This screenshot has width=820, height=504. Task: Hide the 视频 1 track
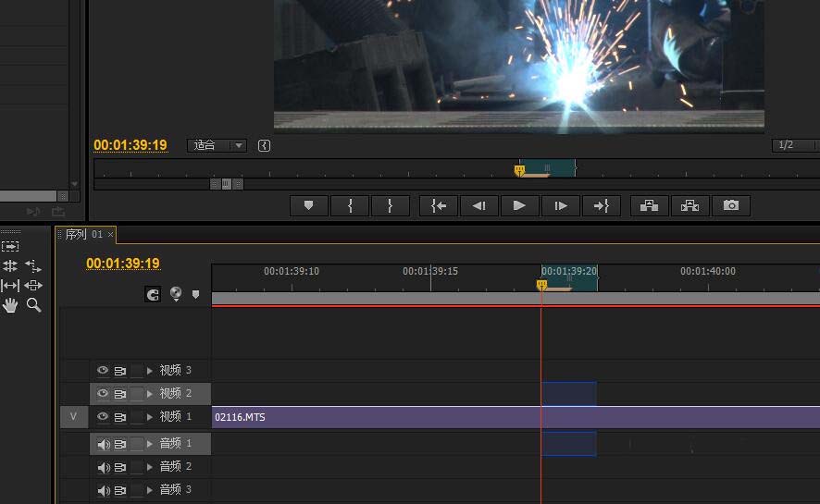(103, 416)
